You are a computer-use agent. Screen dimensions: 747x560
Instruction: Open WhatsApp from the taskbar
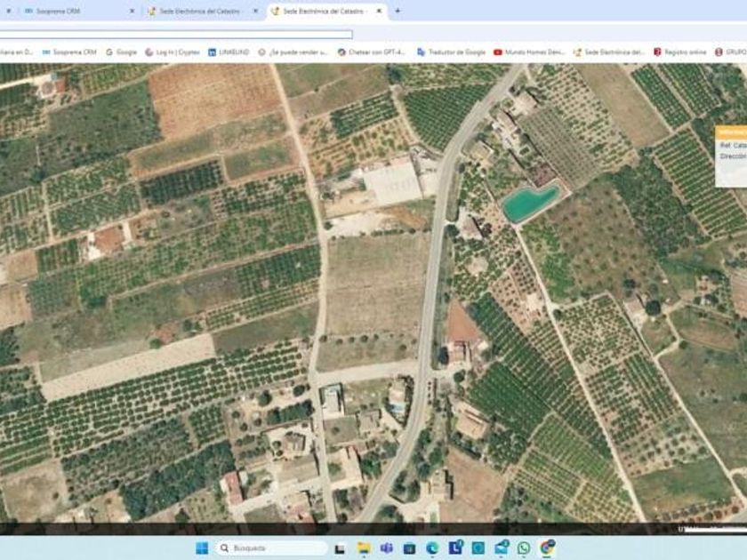pyautogui.click(x=524, y=548)
